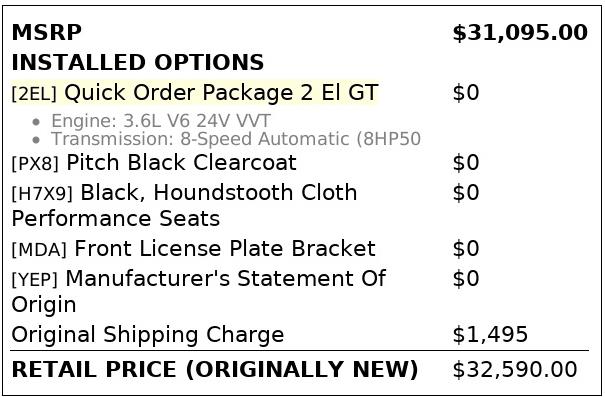605x397 pixels.
Task: Click the [H7X9] interior code
Action: click(42, 194)
